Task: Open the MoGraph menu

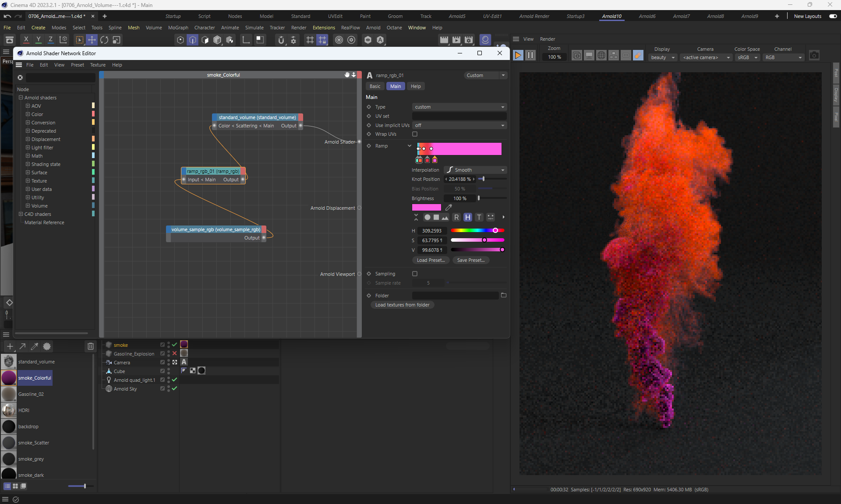Action: point(178,28)
